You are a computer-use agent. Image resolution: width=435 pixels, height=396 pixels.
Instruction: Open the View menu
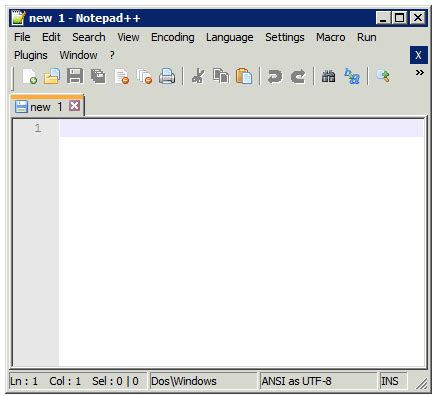pos(128,37)
